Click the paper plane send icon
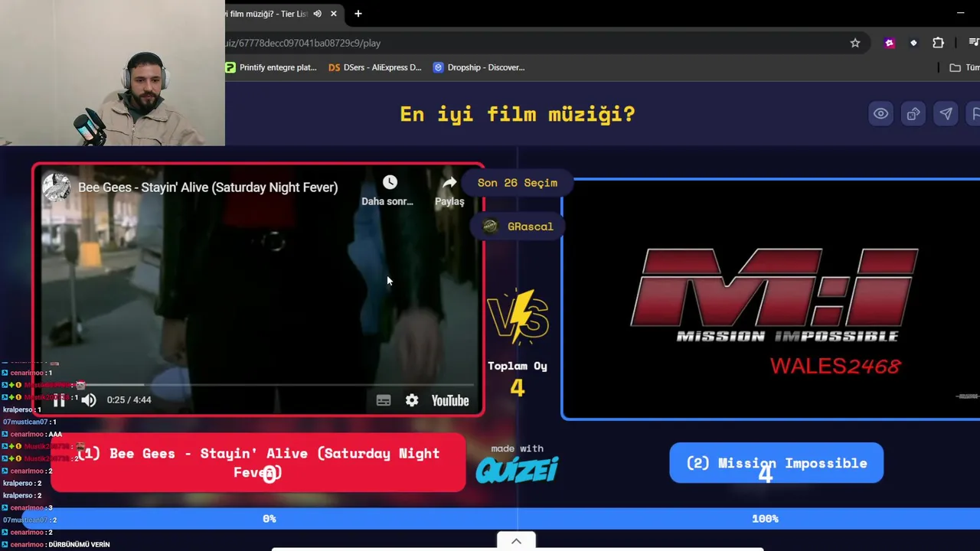This screenshot has height=551, width=980. pos(946,114)
